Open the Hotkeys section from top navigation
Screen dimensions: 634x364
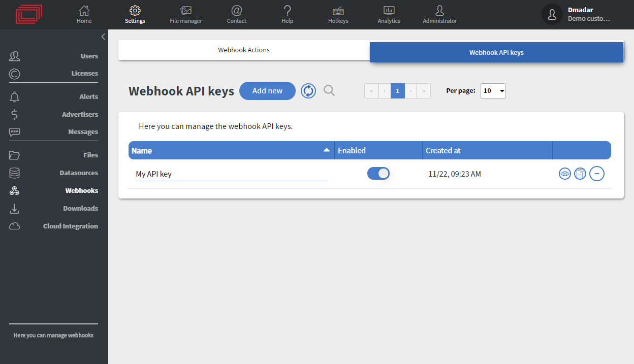[x=338, y=14]
